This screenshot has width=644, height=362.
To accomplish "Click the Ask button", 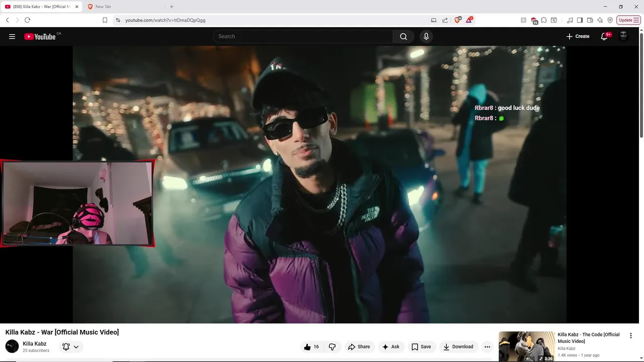I will [x=391, y=346].
